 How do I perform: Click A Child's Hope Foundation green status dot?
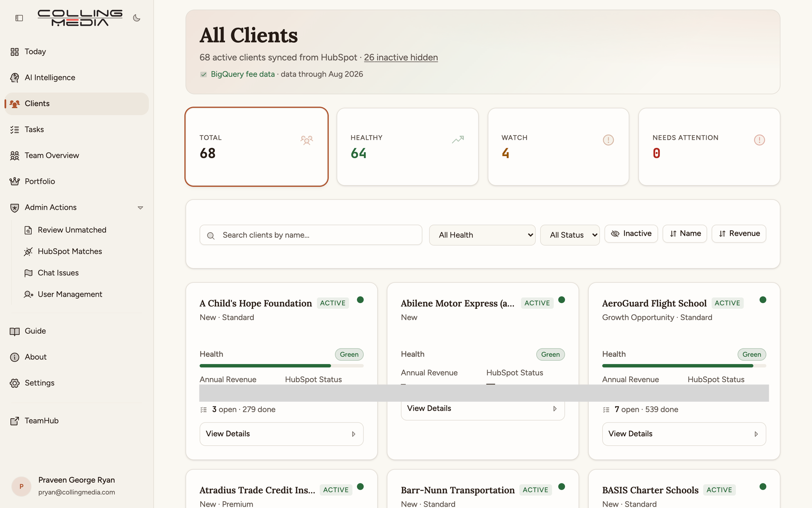click(x=360, y=300)
